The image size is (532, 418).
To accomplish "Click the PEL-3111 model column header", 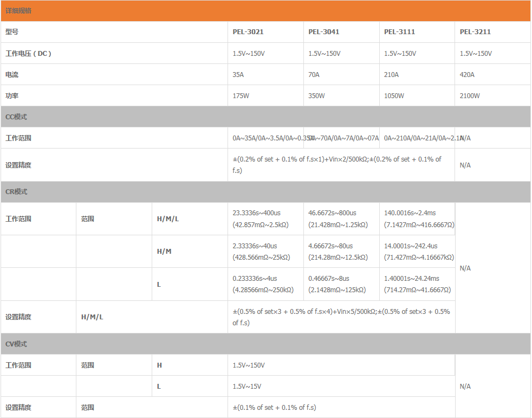I will click(400, 32).
